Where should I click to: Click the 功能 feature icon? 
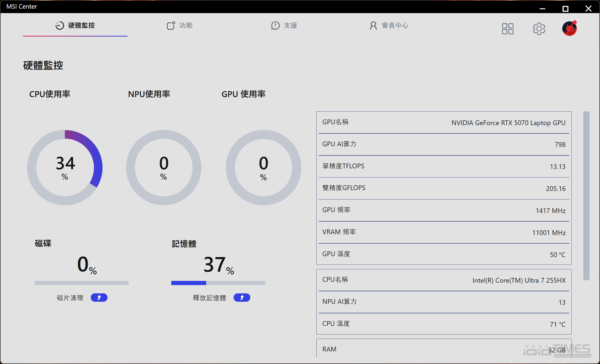click(x=171, y=26)
